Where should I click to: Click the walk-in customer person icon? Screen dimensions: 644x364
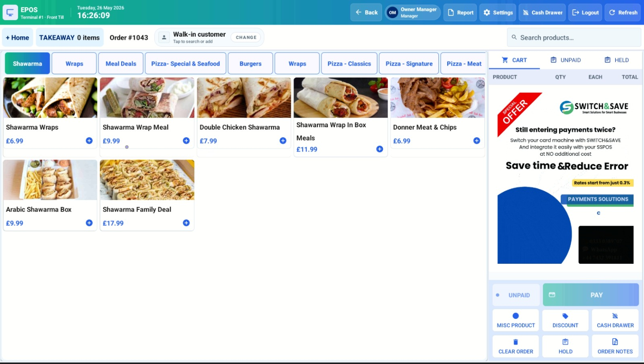[x=164, y=37]
